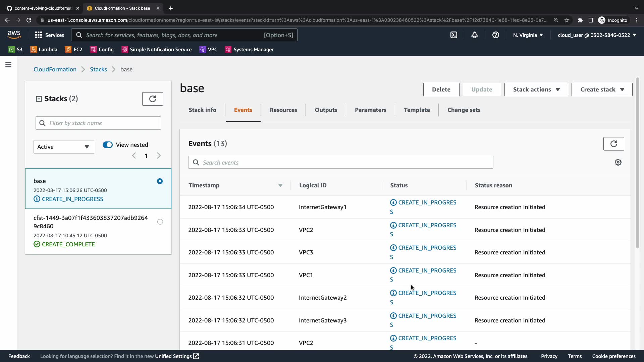
Task: Refresh the Events list
Action: tap(613, 144)
